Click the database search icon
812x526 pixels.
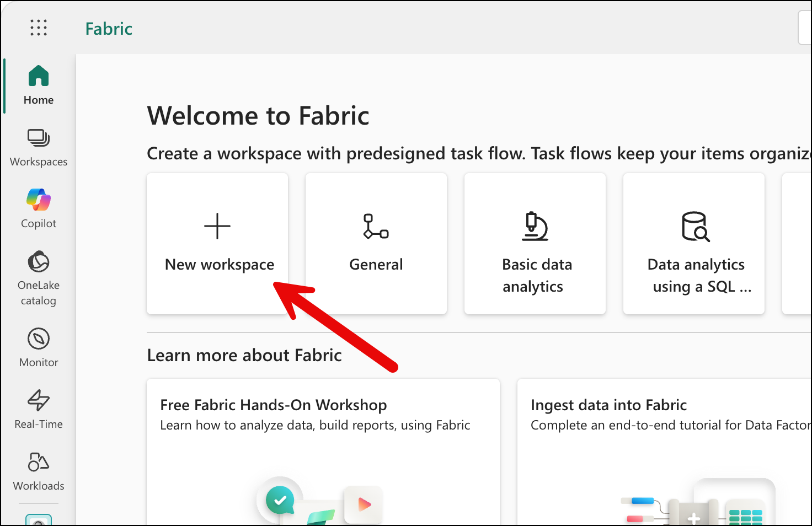point(695,227)
